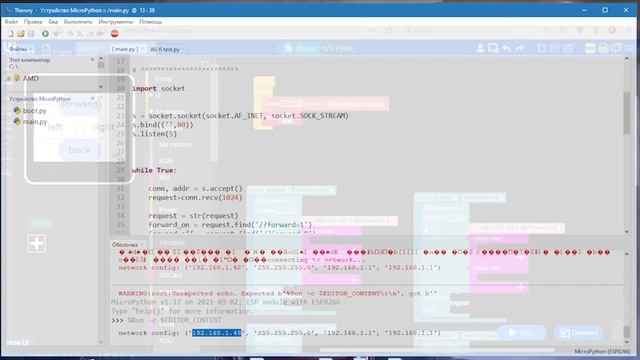Viewport: 640px width, 360px height.
Task: Select main.py on the MicroPython device
Action: pos(35,122)
